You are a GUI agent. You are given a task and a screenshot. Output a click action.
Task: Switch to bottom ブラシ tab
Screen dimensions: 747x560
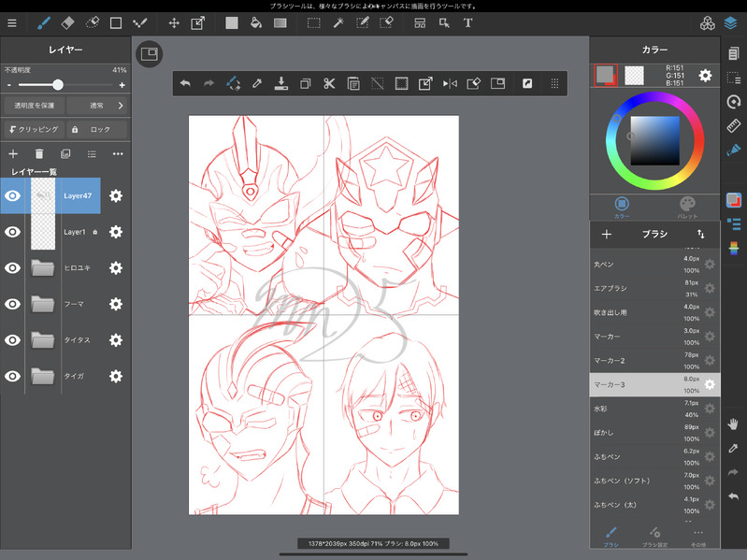click(611, 537)
